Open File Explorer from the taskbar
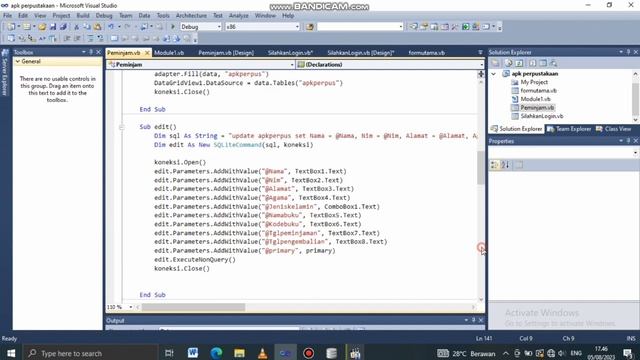This screenshot has height=360, width=640. [x=239, y=353]
